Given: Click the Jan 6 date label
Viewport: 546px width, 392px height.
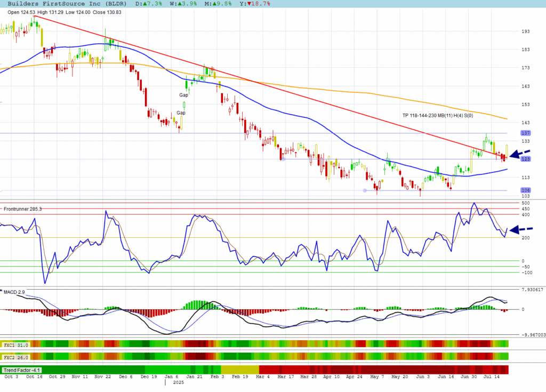Looking at the screenshot, I should pyautogui.click(x=171, y=377).
